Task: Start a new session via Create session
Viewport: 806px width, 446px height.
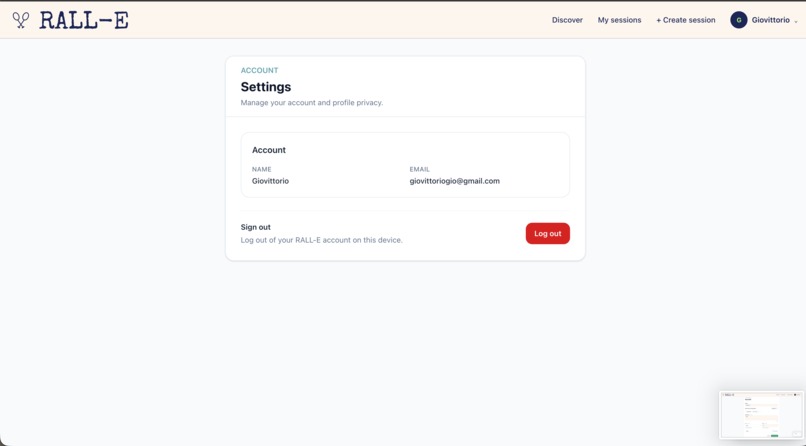Action: point(685,20)
